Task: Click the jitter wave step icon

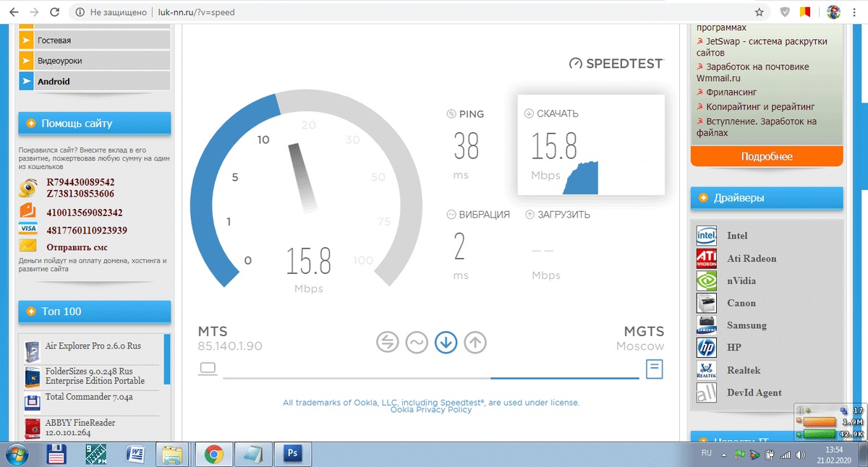Action: coord(417,343)
